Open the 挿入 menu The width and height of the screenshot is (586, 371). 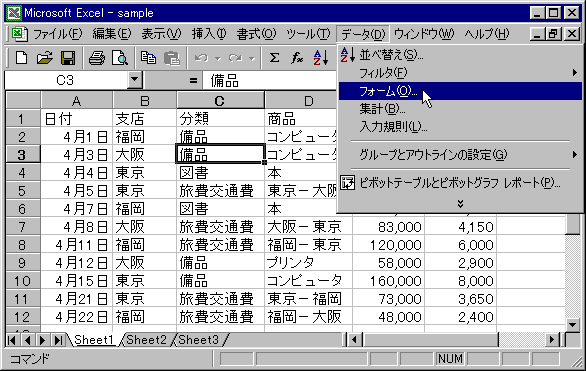tap(209, 34)
